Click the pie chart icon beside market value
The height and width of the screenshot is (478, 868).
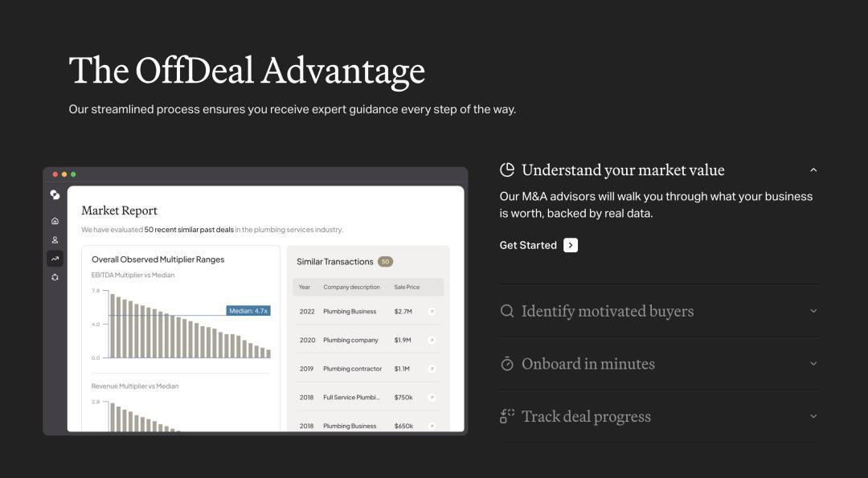507,170
